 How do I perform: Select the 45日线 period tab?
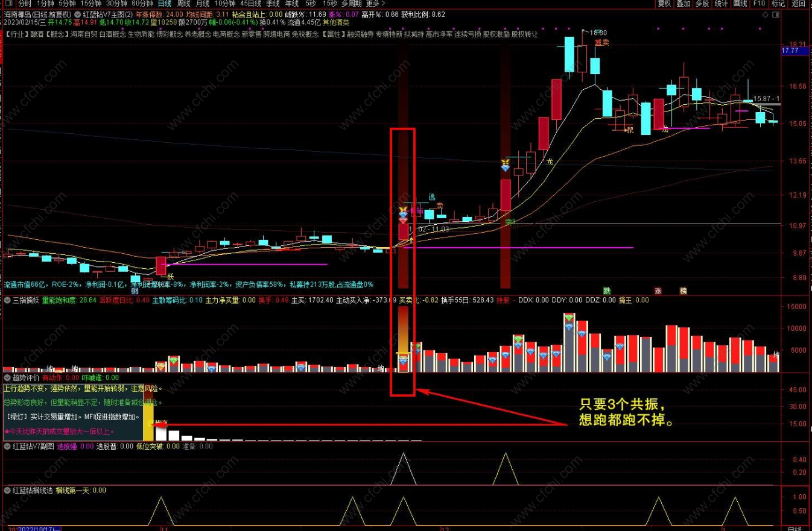251,4
